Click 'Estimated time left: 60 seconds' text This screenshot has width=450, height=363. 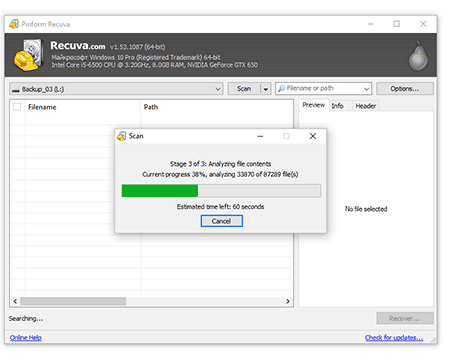click(220, 207)
